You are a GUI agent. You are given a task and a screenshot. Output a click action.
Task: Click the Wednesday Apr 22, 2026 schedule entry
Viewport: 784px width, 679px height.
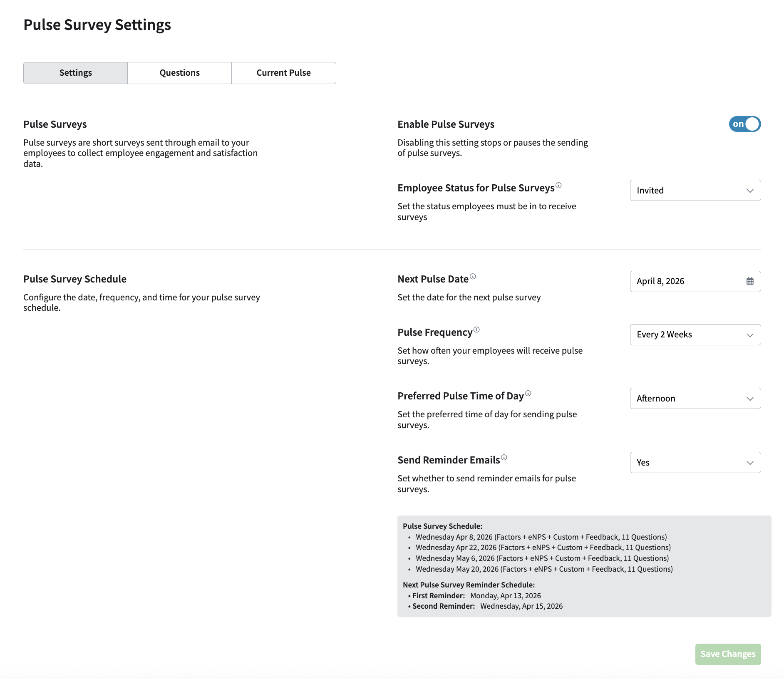(543, 548)
